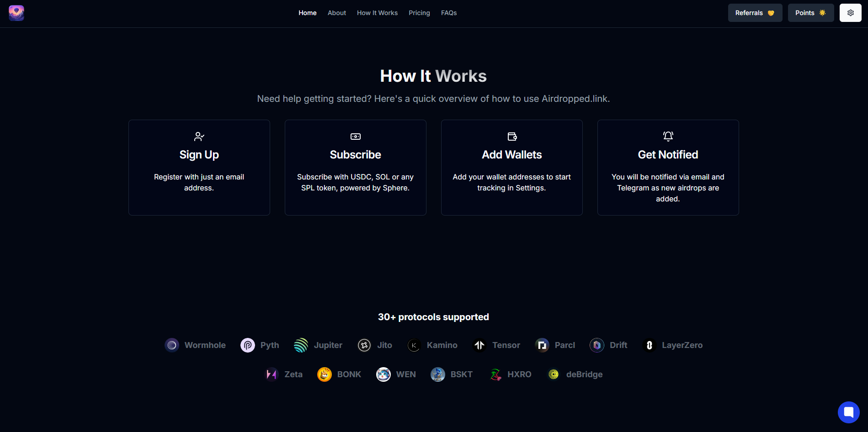
Task: Open the settings gear menu
Action: pos(851,13)
